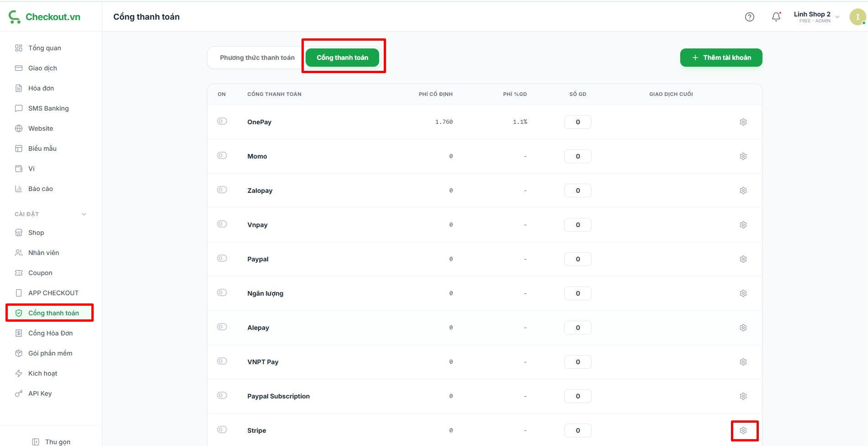This screenshot has width=868, height=446.
Task: Open the Linh Shop 2 account dropdown
Action: [816, 17]
